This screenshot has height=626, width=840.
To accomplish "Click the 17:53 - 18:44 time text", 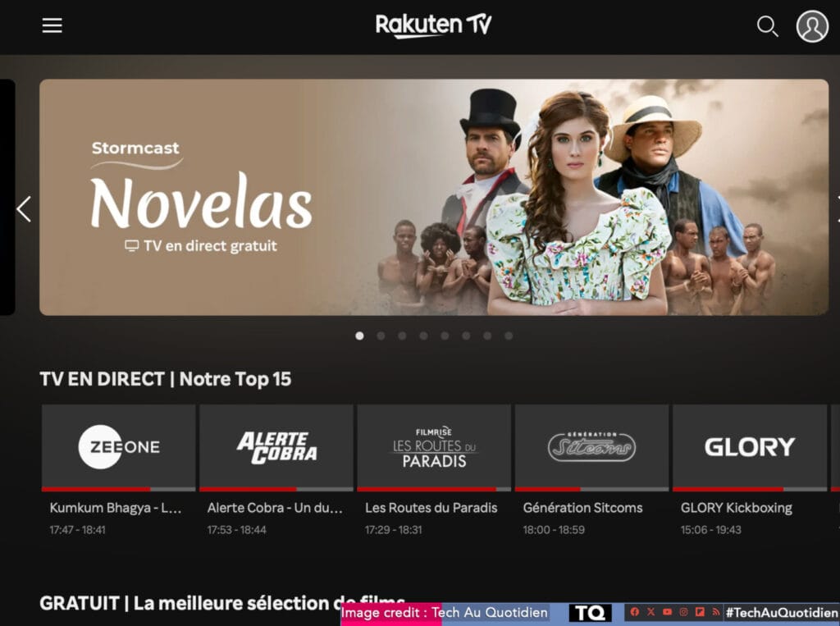I will point(237,529).
